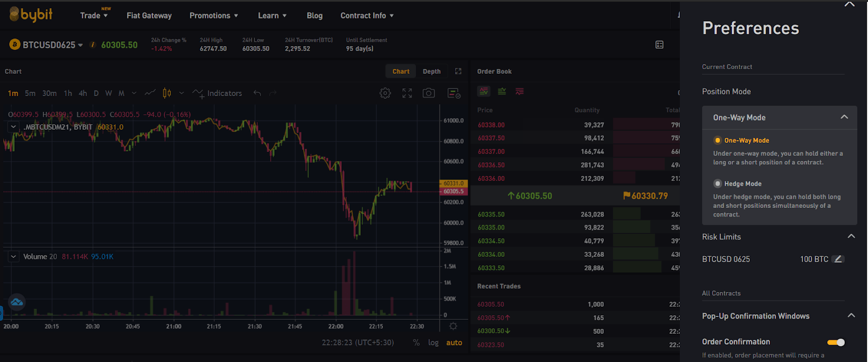Click the Bitcoin coin icon beside BTCUSD0625

point(15,45)
